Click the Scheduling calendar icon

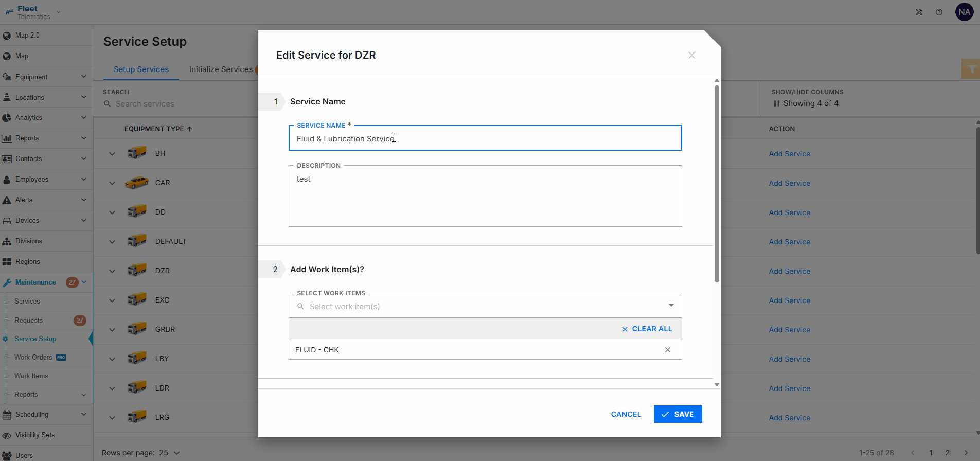click(x=7, y=415)
